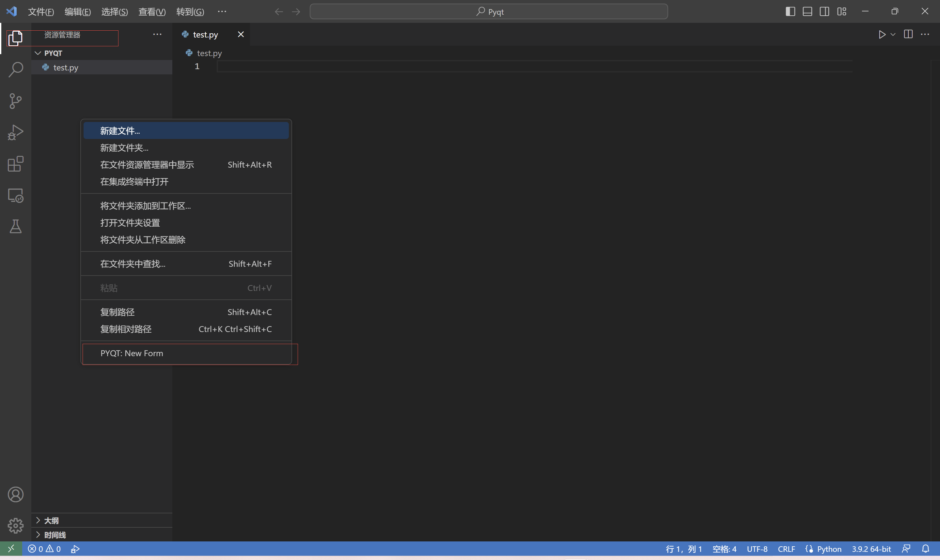Image resolution: width=940 pixels, height=560 pixels.
Task: Choose 打开文件夹设置
Action: point(186,223)
